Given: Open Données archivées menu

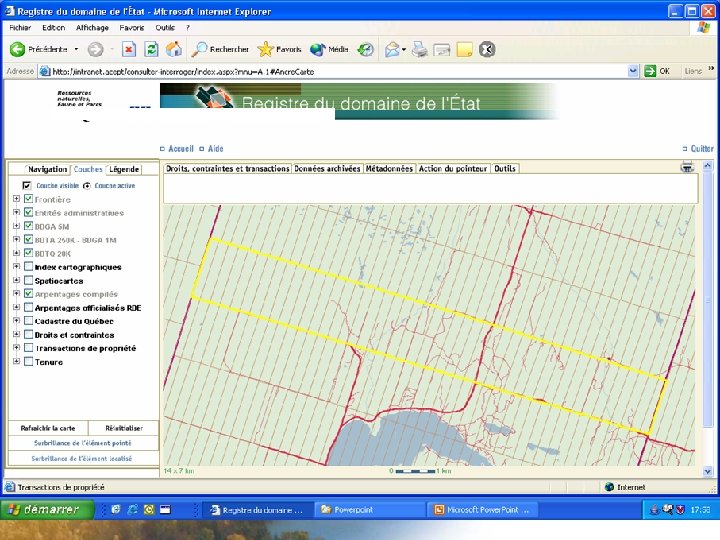Looking at the screenshot, I should [x=327, y=169].
